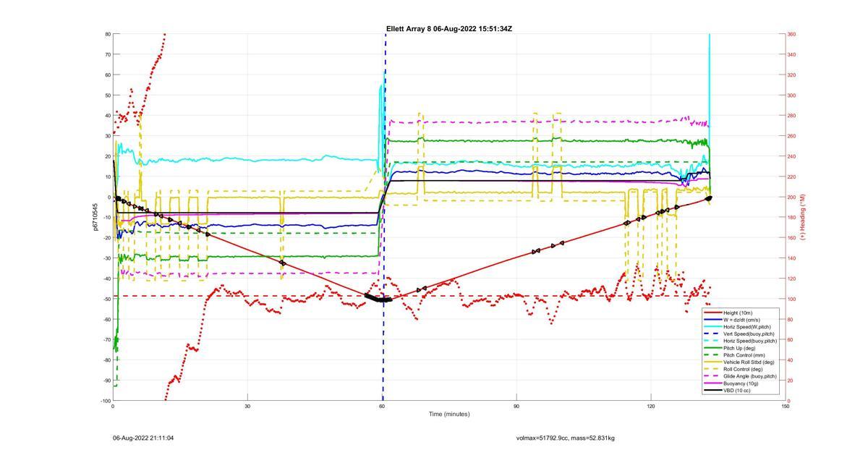868x450 pixels.
Task: Select the 'VBD (10 cc)' legend entry
Action: pyautogui.click(x=737, y=391)
